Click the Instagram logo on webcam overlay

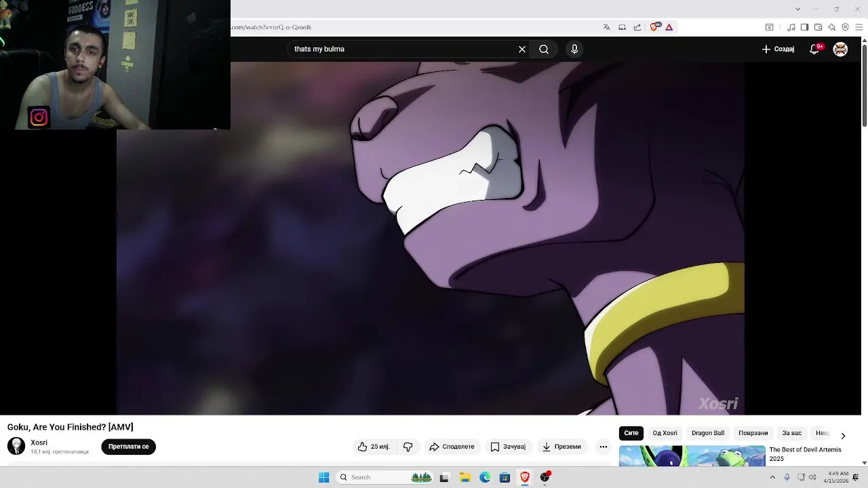pyautogui.click(x=39, y=117)
